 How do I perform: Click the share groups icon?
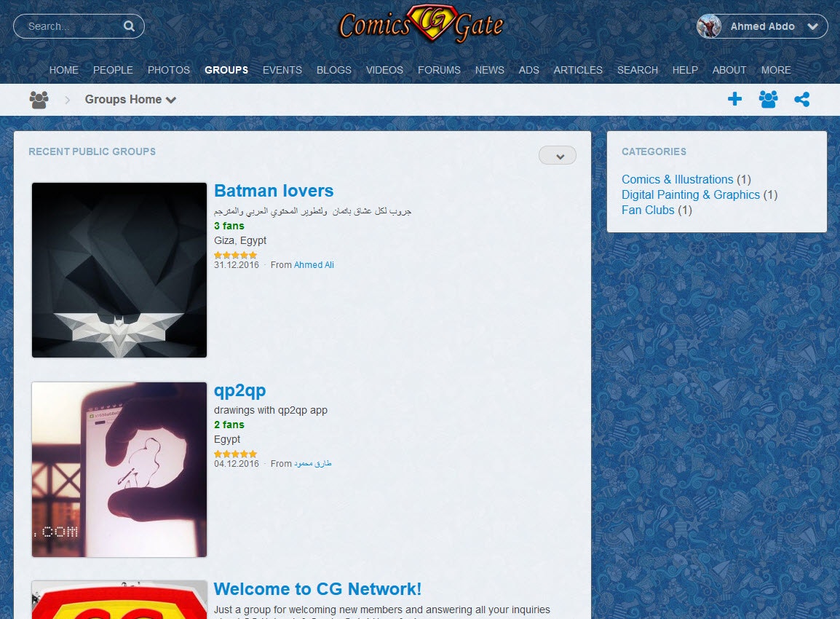(x=801, y=99)
